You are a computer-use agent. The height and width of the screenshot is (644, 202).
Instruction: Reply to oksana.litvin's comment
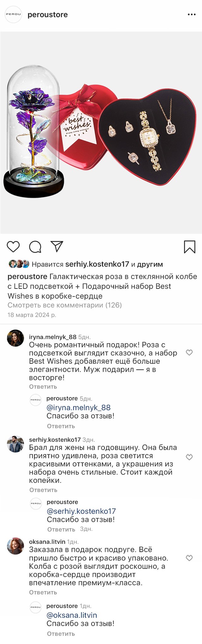(43, 592)
